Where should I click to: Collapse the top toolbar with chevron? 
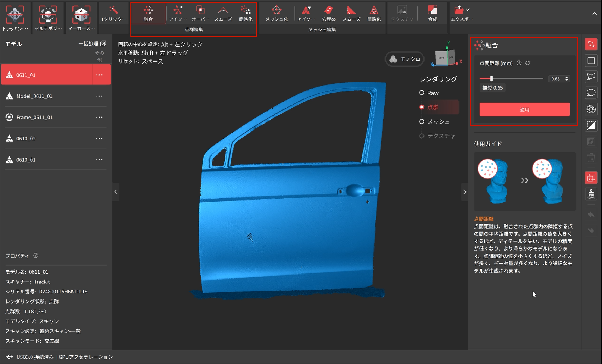coord(594,14)
